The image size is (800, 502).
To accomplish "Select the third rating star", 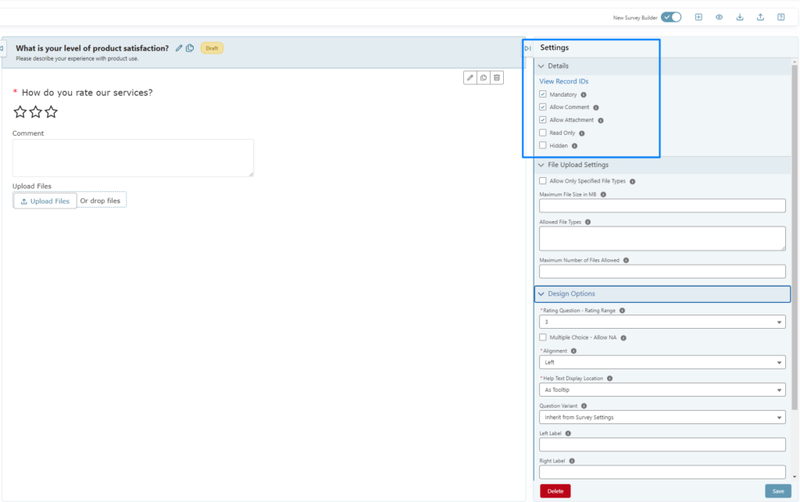I will pyautogui.click(x=51, y=112).
